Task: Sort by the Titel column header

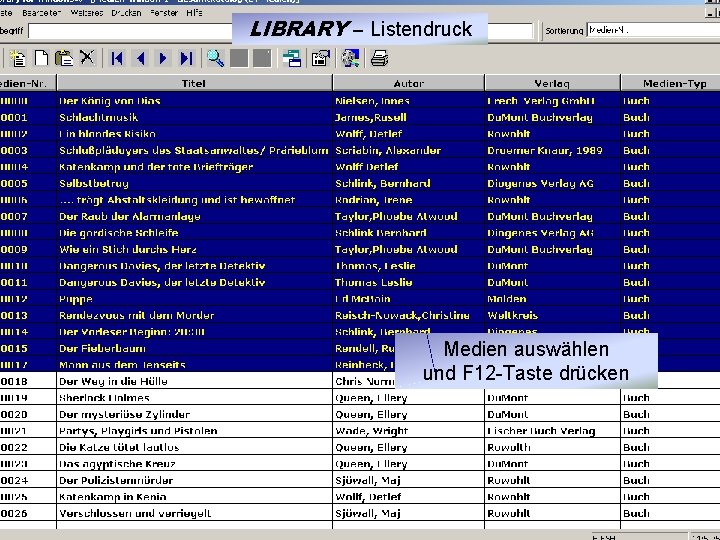Action: (x=194, y=83)
